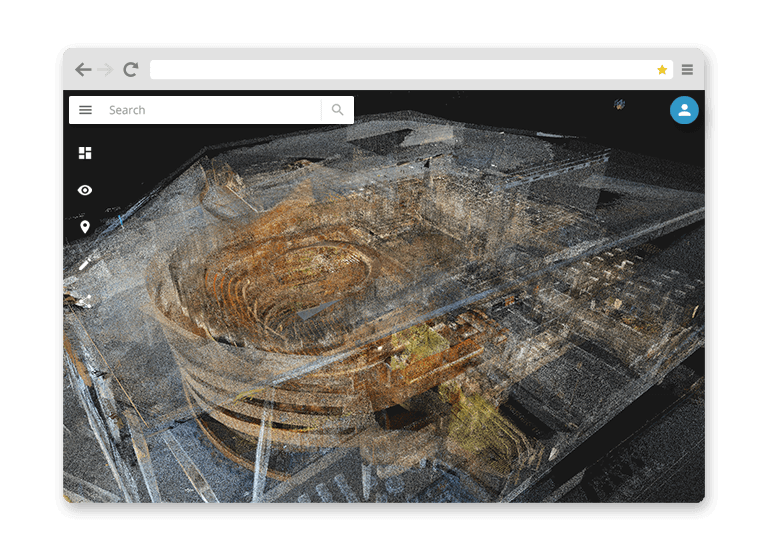
Task: Click the browser forward arrow
Action: tap(106, 70)
